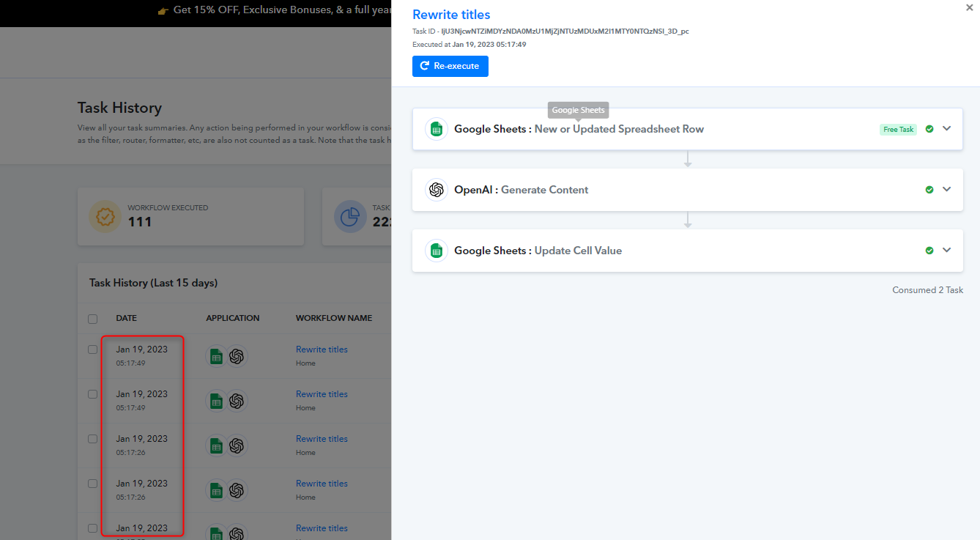Click the pointing hand emoji in promo banner
The width and height of the screenshot is (980, 540).
pyautogui.click(x=163, y=12)
